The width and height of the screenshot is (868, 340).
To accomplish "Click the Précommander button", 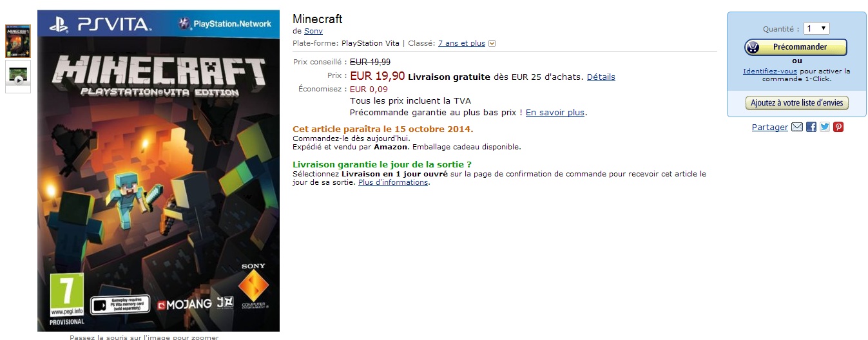I will (x=796, y=47).
